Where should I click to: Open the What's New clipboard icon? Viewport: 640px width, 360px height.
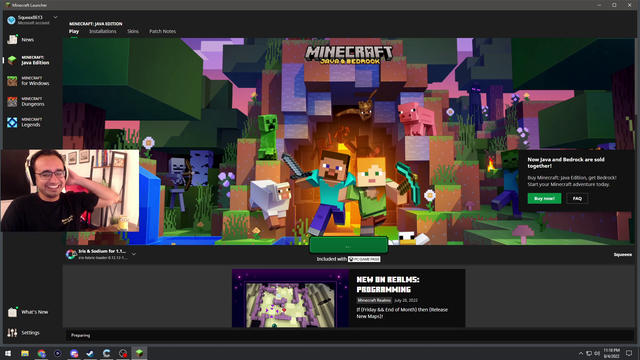click(12, 312)
